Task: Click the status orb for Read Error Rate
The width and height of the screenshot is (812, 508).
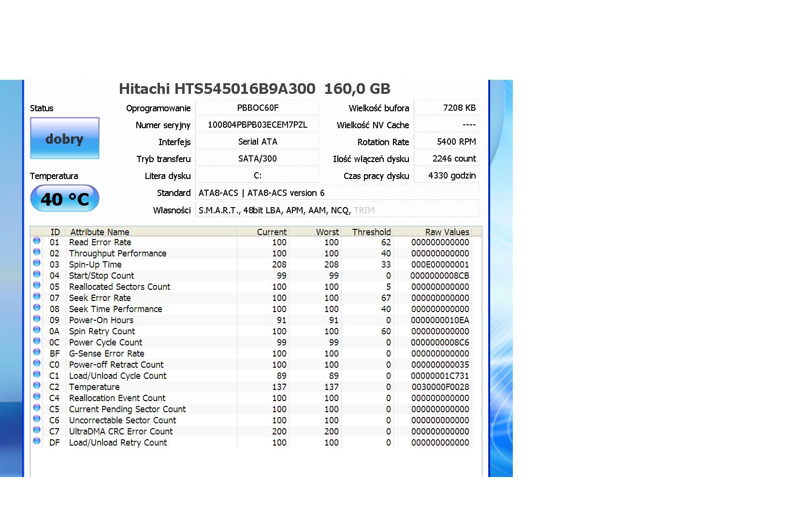Action: pyautogui.click(x=37, y=240)
